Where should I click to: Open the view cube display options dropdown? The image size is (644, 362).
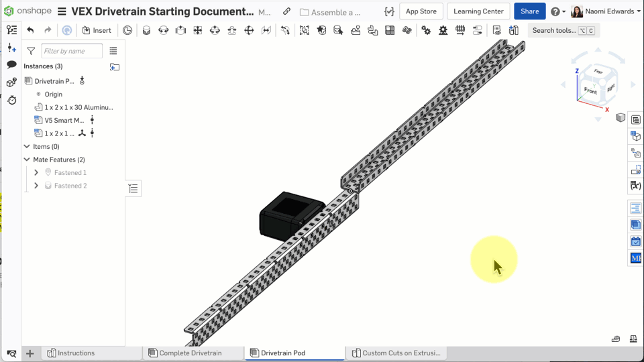click(621, 118)
